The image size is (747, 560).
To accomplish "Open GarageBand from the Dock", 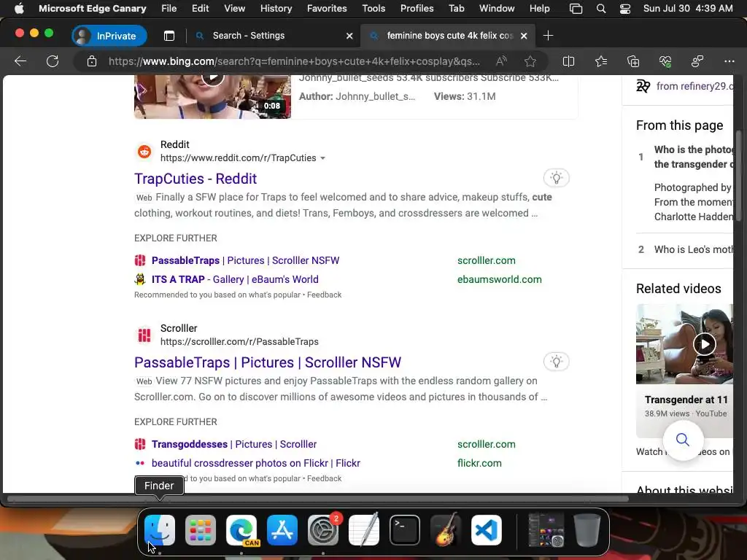I will click(x=446, y=530).
